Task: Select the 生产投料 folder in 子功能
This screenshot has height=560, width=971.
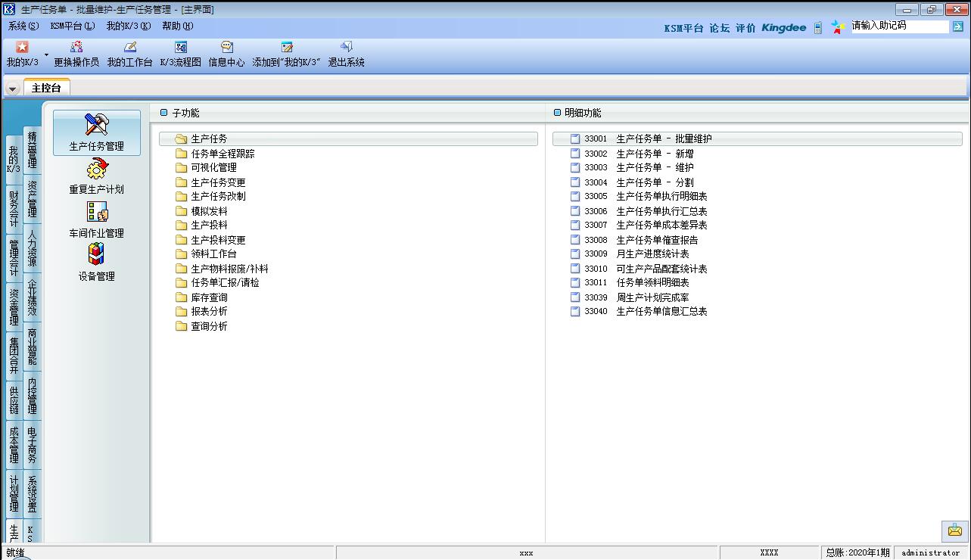Action: click(x=208, y=226)
